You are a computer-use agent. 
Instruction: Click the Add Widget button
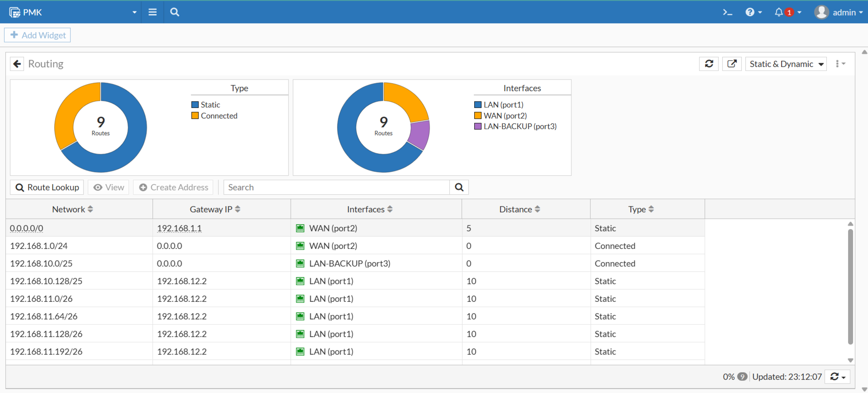pyautogui.click(x=38, y=35)
